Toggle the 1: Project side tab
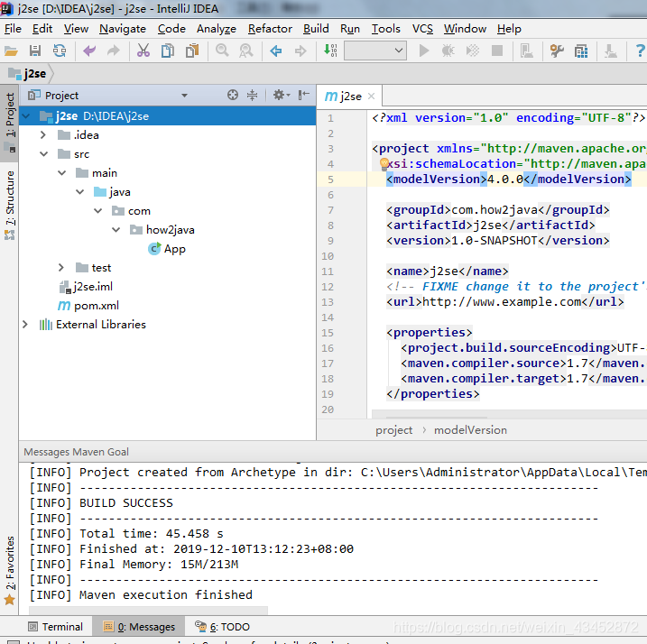647x644 pixels. (10, 122)
